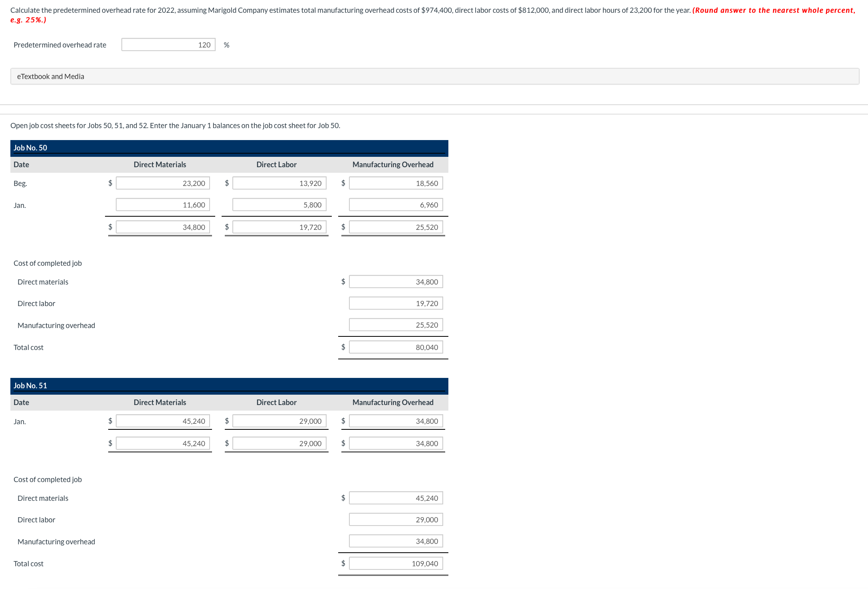Click Job 50 completed job direct materials field
The width and height of the screenshot is (868, 589).
[395, 281]
